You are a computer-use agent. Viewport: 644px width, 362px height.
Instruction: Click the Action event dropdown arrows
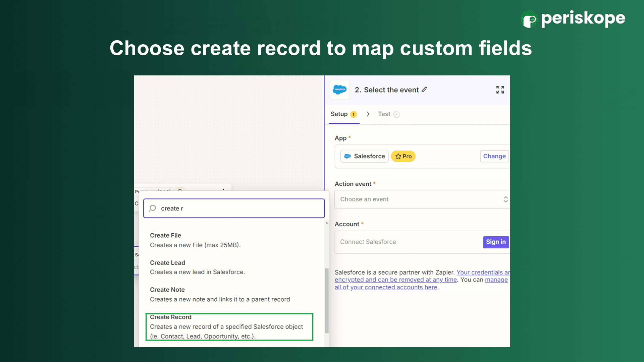pos(505,199)
